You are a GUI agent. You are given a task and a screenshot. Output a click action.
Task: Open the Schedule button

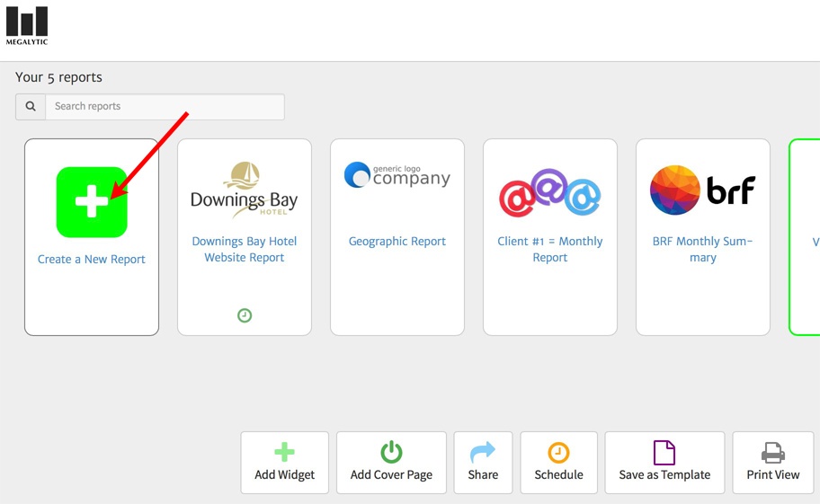click(559, 463)
